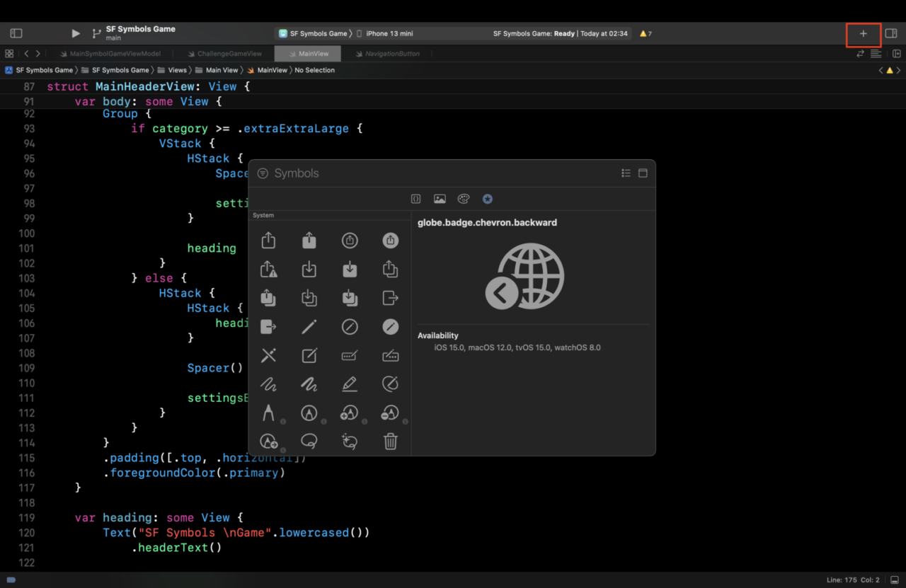Click the filter icon beside Symbols

[x=263, y=173]
